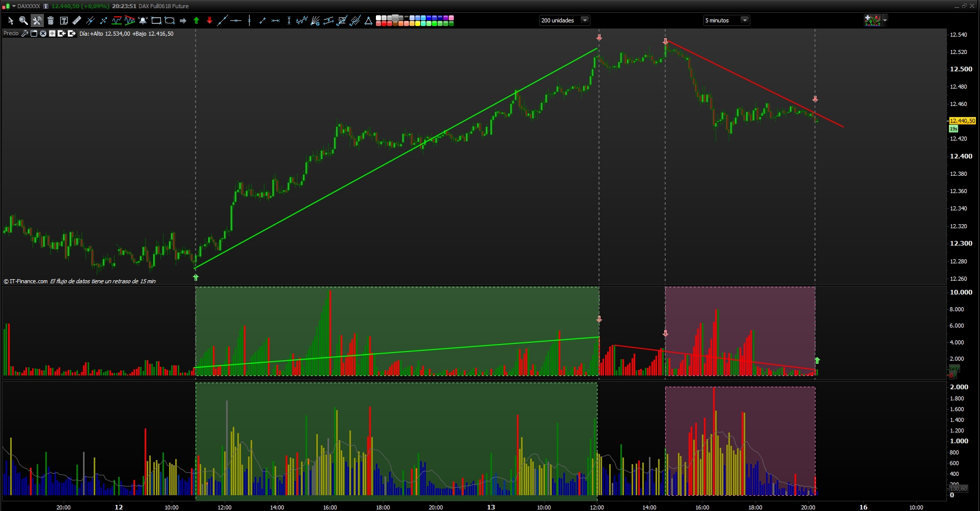
Task: Select the converging triangle pattern tool
Action: (130, 20)
